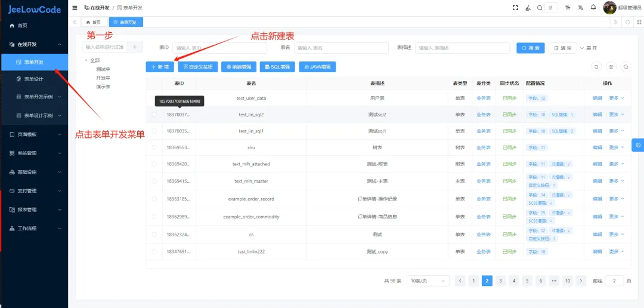Select 演示表 in the category tree
The width and height of the screenshot is (644, 308).
tap(103, 87)
